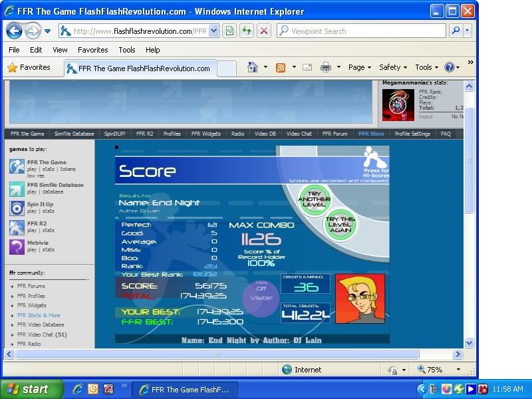Open the Favorites menu in menu bar
The image size is (532, 399).
[92, 50]
